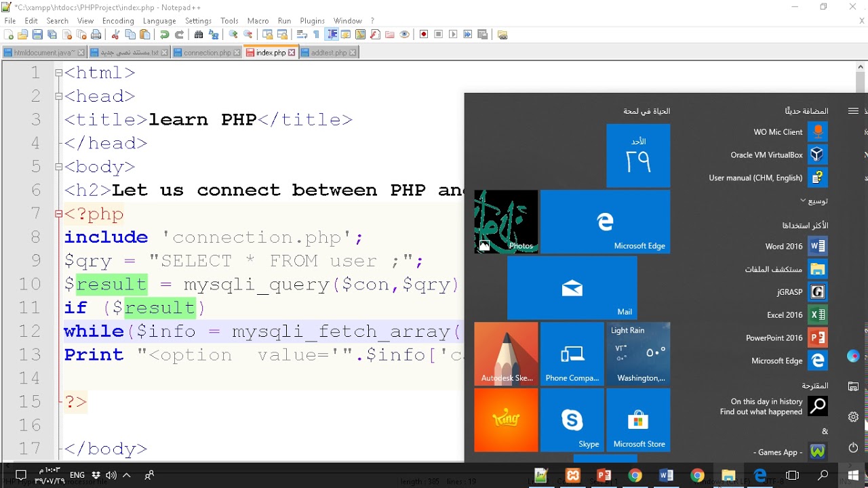The height and width of the screenshot is (488, 868).
Task: Click the Paste toolbar icon
Action: tap(144, 35)
